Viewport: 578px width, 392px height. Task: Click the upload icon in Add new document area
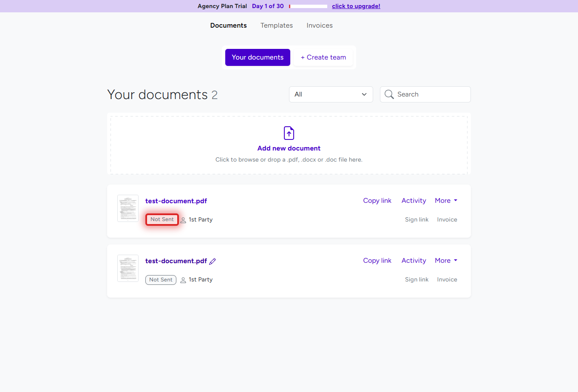click(x=289, y=133)
